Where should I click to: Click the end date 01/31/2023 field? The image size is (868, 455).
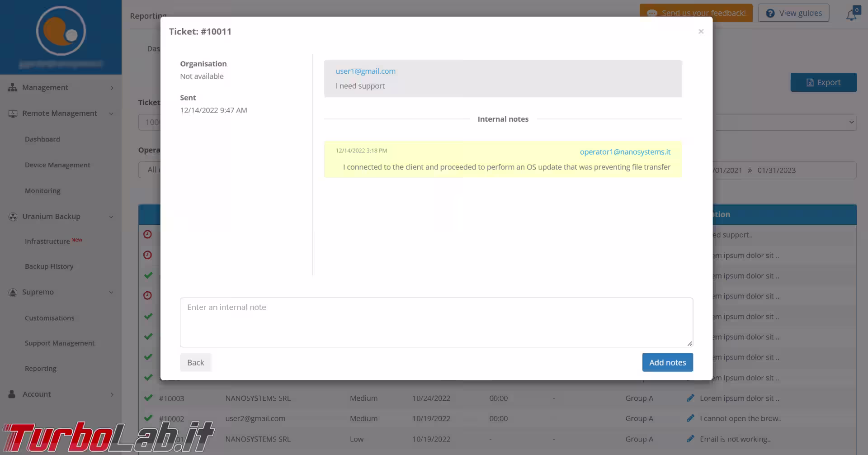[x=776, y=171]
